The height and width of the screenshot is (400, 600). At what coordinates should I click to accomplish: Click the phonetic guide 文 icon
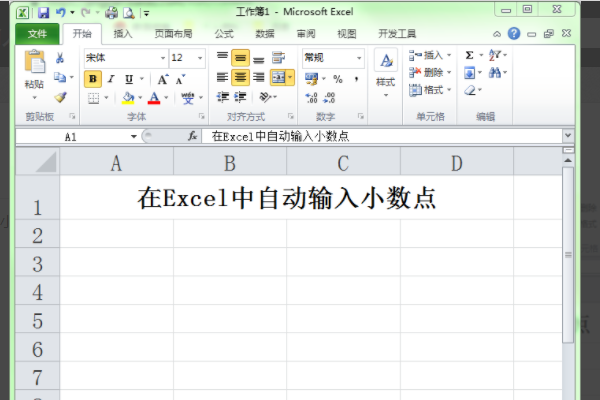pyautogui.click(x=188, y=98)
